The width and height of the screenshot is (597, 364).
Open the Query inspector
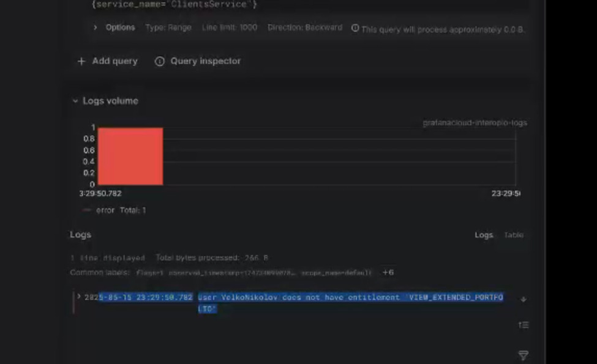pyautogui.click(x=198, y=61)
